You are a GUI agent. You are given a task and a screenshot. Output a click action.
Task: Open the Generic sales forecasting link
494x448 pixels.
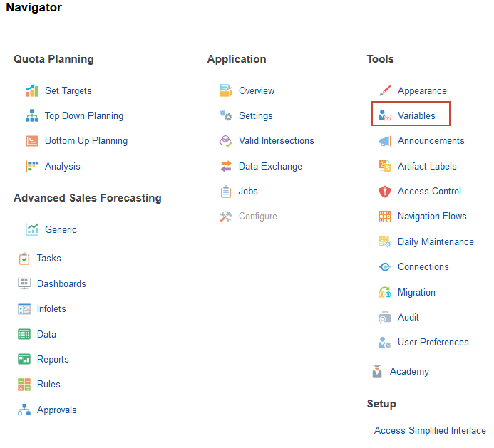point(61,229)
